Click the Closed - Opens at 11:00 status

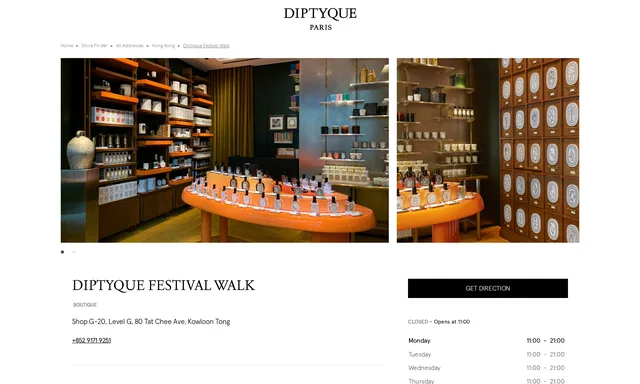(x=439, y=322)
